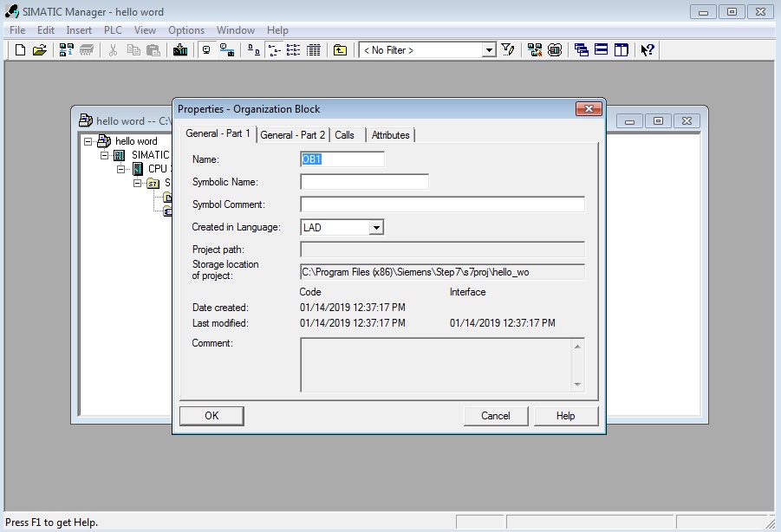781x532 pixels.
Task: Click the Up One Level icon
Action: click(341, 50)
